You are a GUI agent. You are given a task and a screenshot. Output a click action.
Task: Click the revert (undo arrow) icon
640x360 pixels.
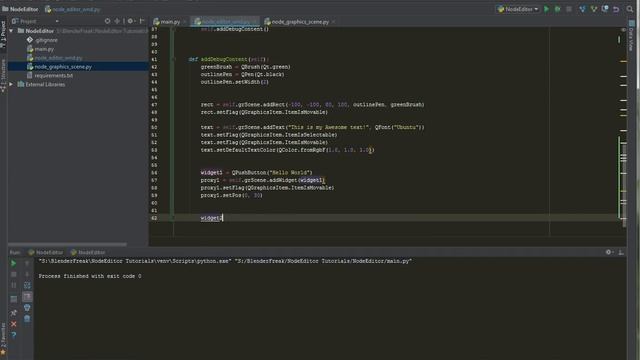(x=616, y=9)
